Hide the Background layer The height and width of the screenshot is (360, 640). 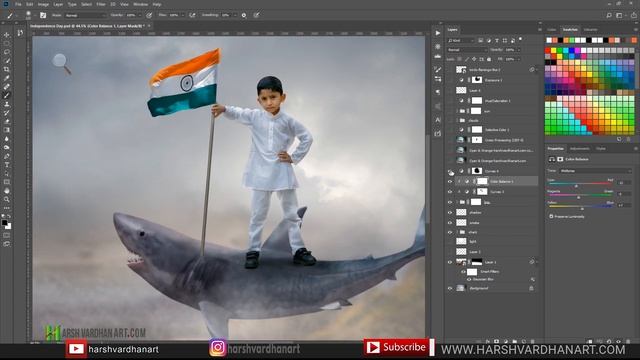click(450, 288)
